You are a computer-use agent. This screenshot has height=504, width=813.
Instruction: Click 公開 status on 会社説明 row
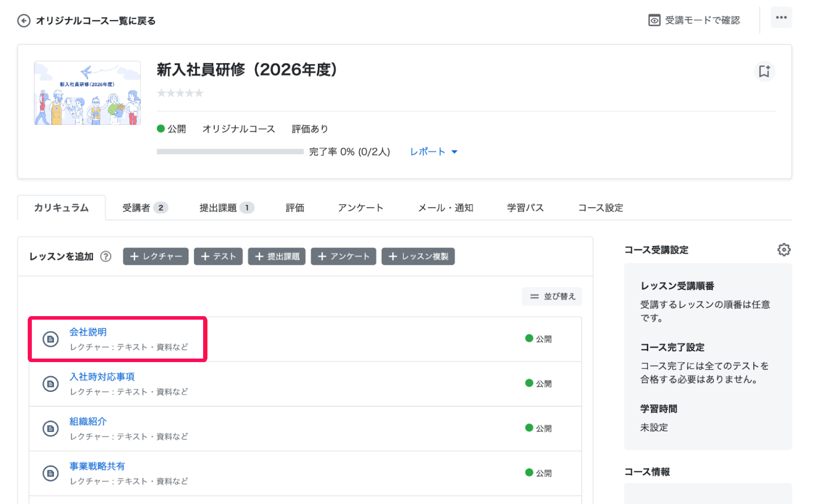[539, 339]
